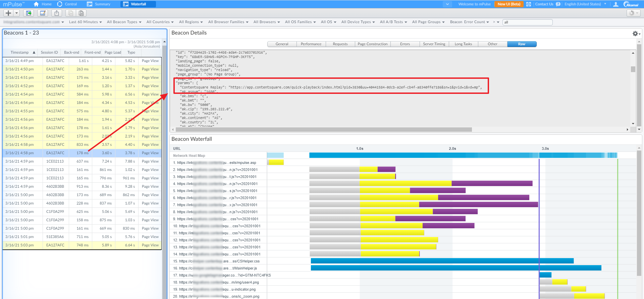The height and width of the screenshot is (299, 644).
Task: Select the 3/16/21 5:01 pm beacon with session 51E385A6
Action: [82, 237]
